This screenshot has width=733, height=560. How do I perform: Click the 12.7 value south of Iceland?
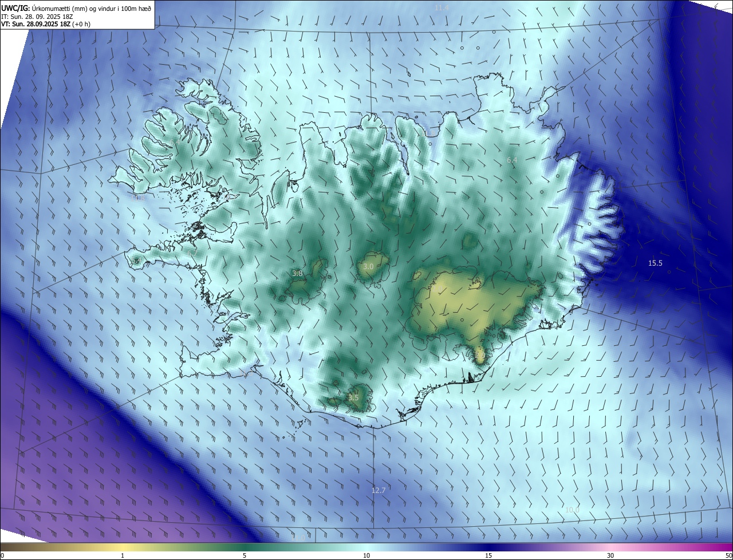point(379,491)
